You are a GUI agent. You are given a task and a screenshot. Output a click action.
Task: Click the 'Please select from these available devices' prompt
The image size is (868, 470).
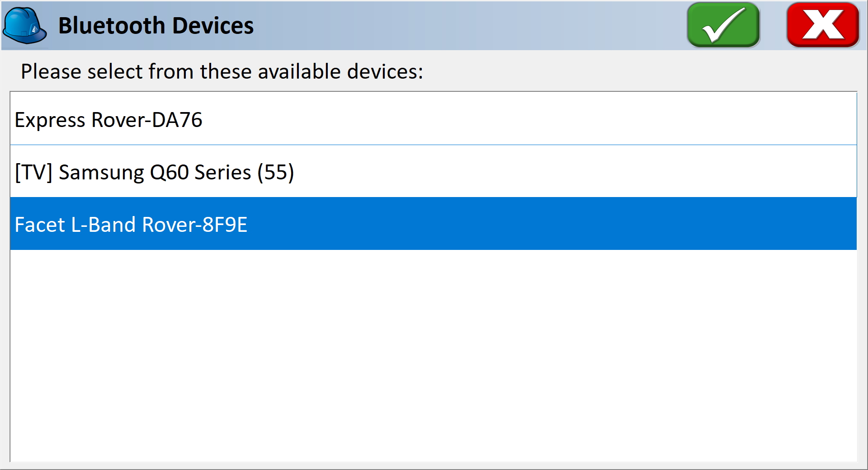(x=222, y=71)
